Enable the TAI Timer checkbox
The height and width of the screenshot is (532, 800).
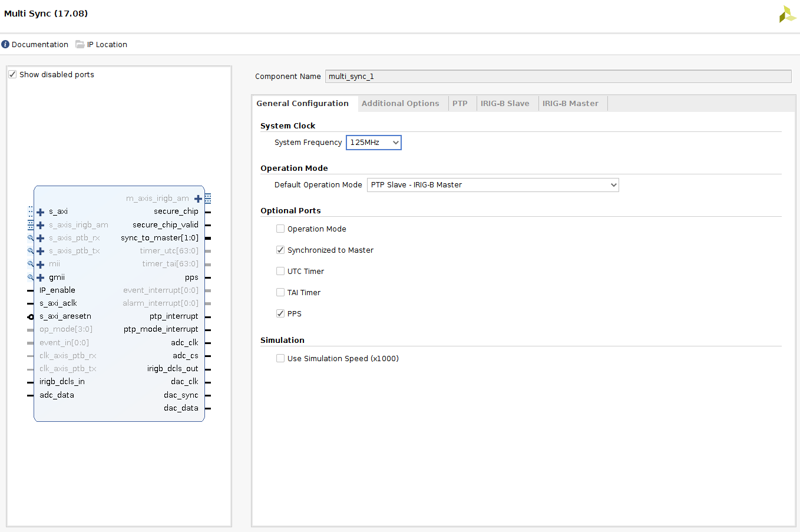click(x=280, y=292)
